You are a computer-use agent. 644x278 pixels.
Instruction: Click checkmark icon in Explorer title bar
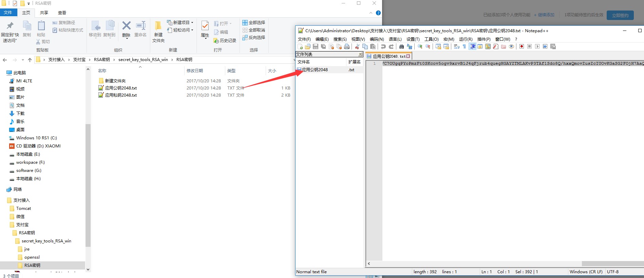15,3
